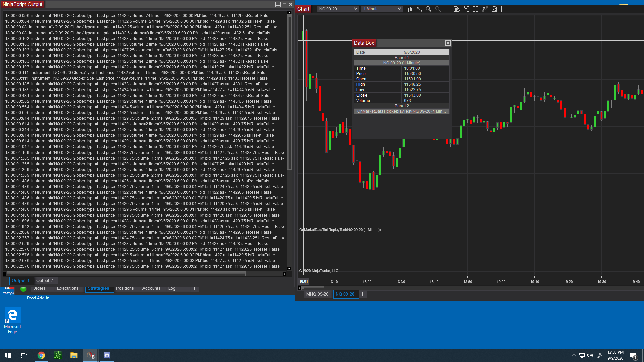Open Discord from the taskbar
Viewport: 644px width, 362px height.
click(107, 355)
